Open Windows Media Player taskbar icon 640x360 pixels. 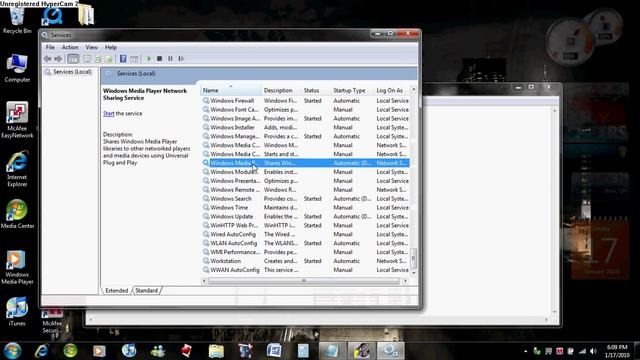pyautogui.click(x=99, y=351)
